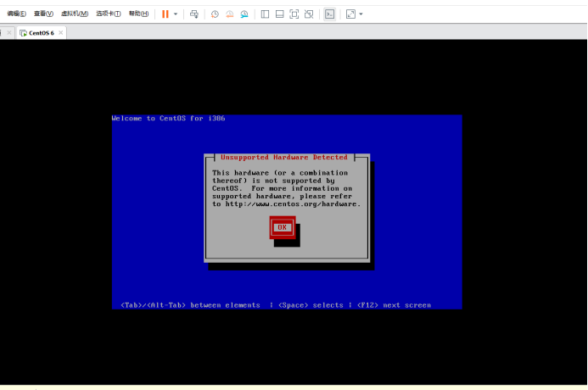Expand the power options dropdown arrow
This screenshot has height=390, width=588.
(x=176, y=14)
